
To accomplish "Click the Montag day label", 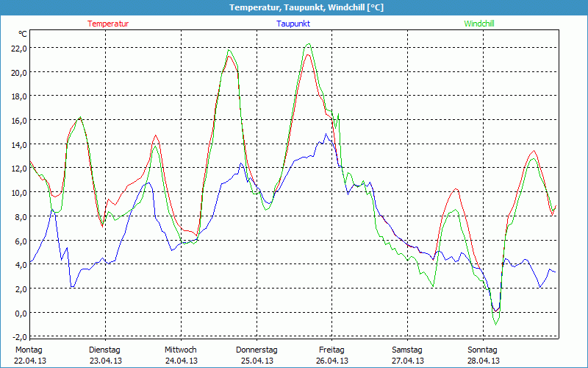I will pyautogui.click(x=29, y=350).
